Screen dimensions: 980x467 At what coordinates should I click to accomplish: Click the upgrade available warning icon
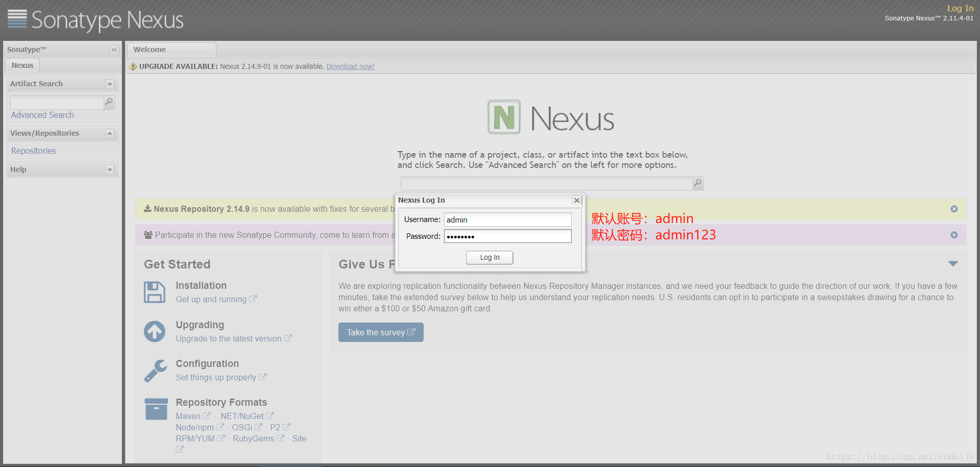[133, 66]
